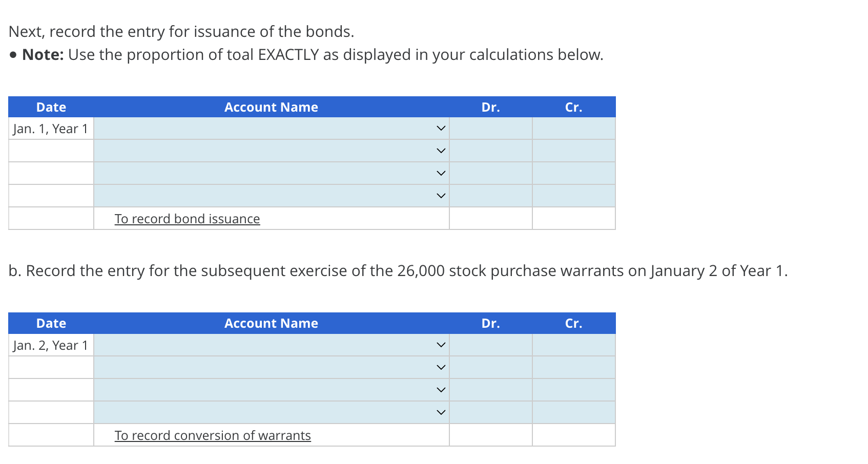Open the first account dropdown for warrant conversion

(x=441, y=345)
